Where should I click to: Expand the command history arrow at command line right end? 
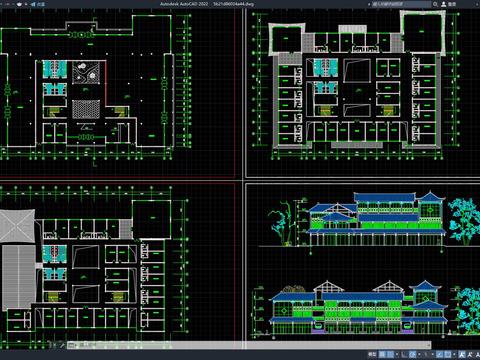[x=428, y=345]
